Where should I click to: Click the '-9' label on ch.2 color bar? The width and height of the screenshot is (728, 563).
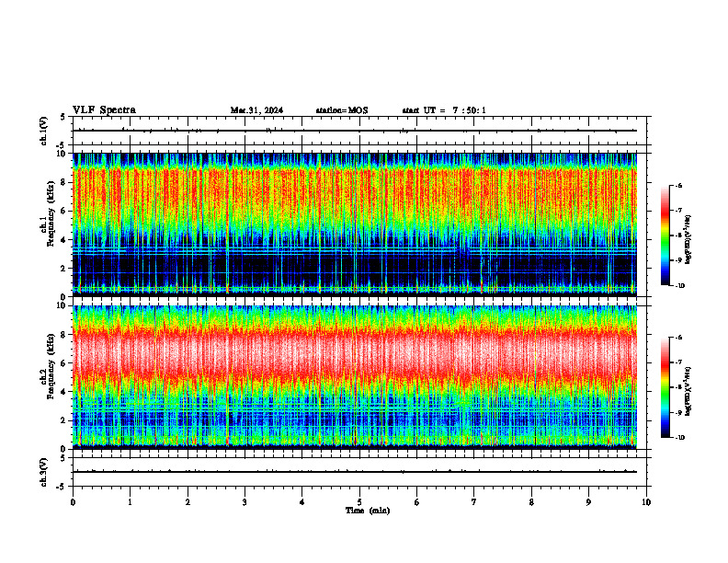coord(678,412)
